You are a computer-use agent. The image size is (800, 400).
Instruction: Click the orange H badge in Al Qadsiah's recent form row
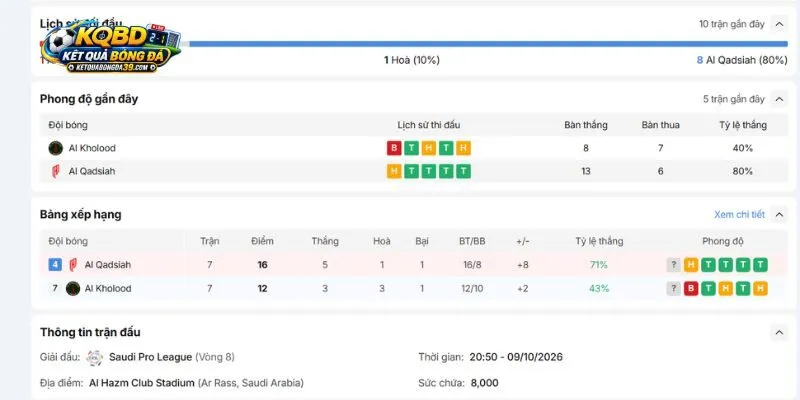(x=394, y=171)
